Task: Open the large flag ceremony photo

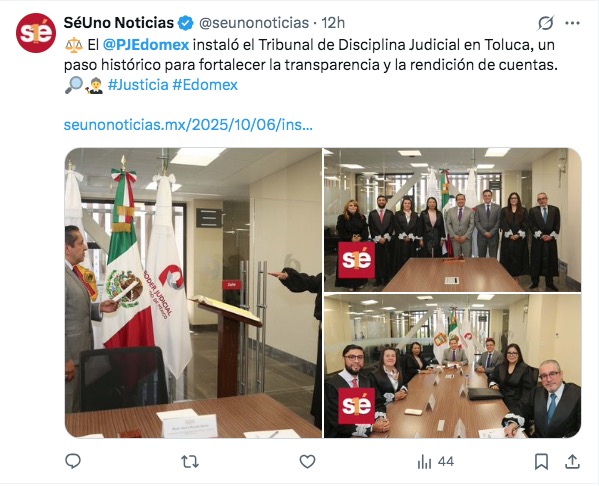Action: (x=193, y=293)
